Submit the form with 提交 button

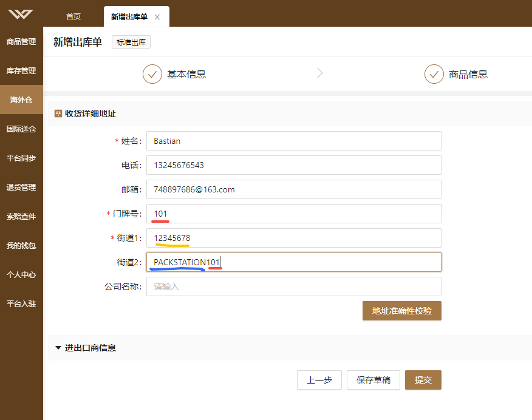pyautogui.click(x=423, y=380)
